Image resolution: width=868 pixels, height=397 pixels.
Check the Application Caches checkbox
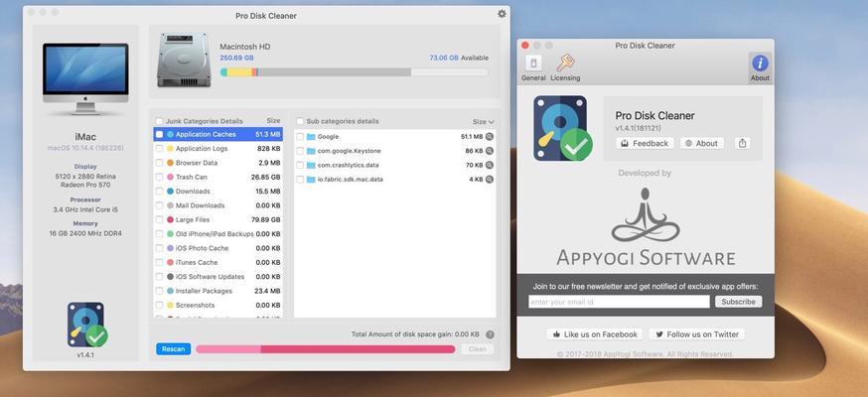(160, 134)
